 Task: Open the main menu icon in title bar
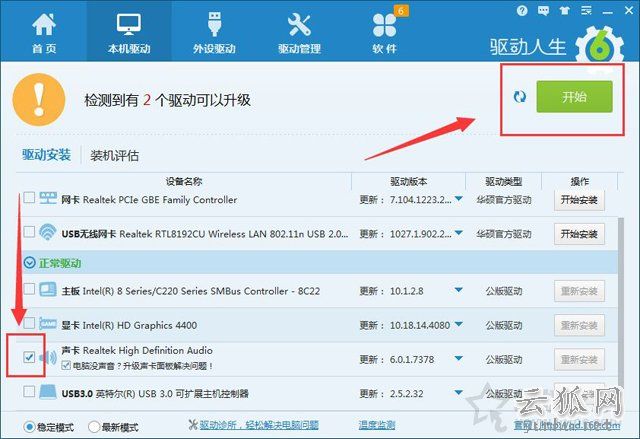[586, 11]
